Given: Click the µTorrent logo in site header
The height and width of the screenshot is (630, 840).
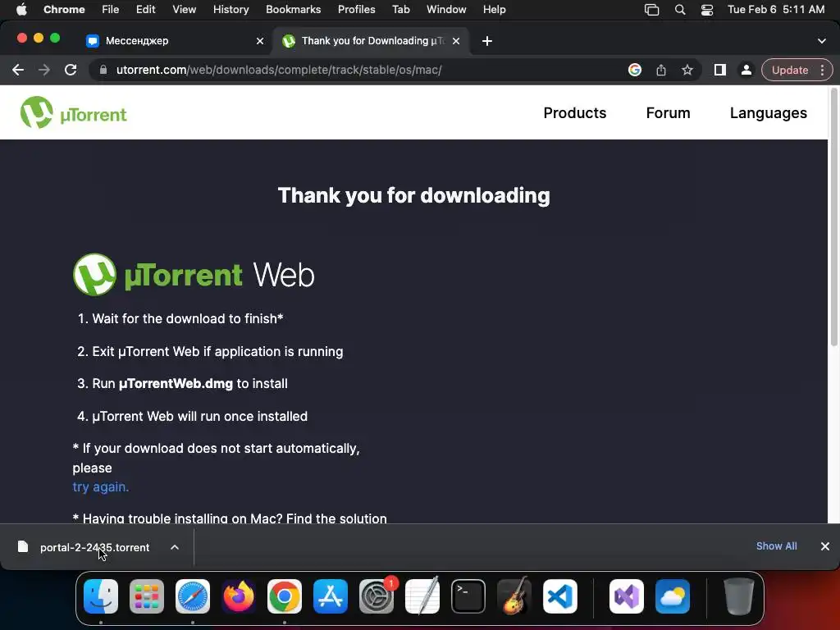Looking at the screenshot, I should pyautogui.click(x=73, y=112).
